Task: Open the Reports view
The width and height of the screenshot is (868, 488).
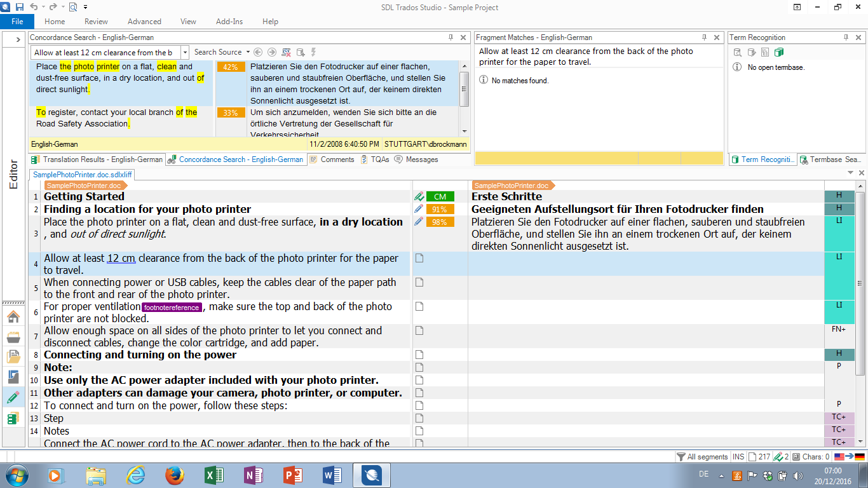Action: tap(13, 377)
